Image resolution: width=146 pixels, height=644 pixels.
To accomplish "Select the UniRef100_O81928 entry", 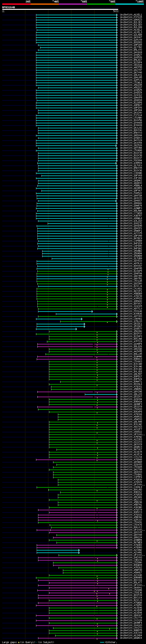I will [x=131, y=65].
